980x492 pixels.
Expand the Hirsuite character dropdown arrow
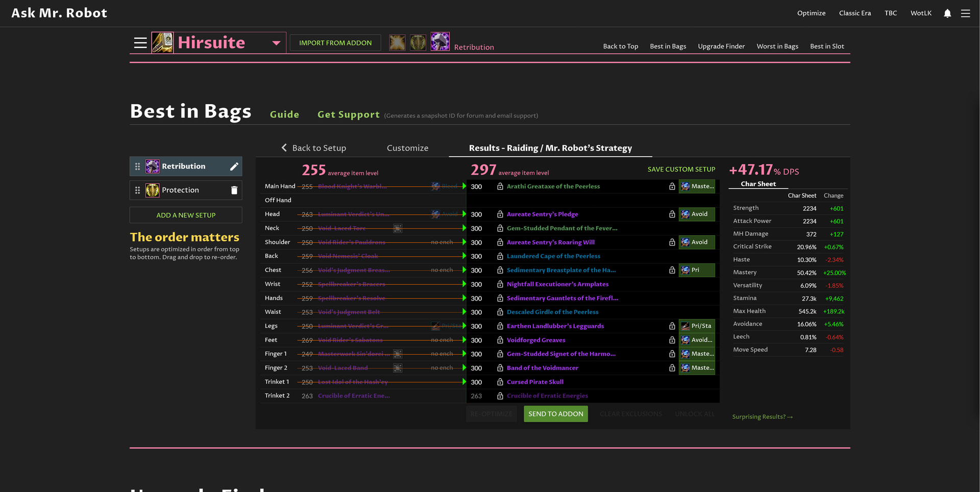tap(276, 43)
